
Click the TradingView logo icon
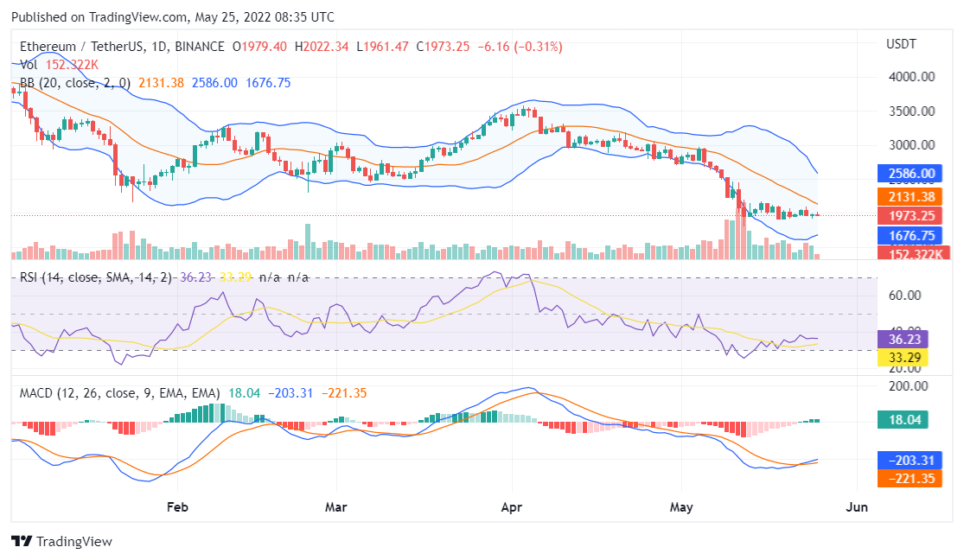tap(22, 541)
